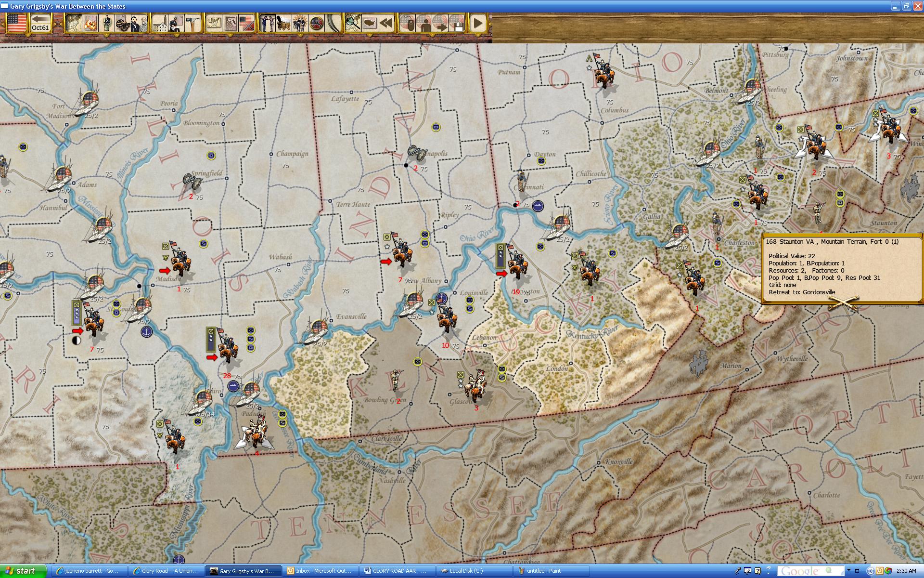The height and width of the screenshot is (578, 924).
Task: Switch to GLORY ROAD AAR taskbar item
Action: [x=397, y=571]
